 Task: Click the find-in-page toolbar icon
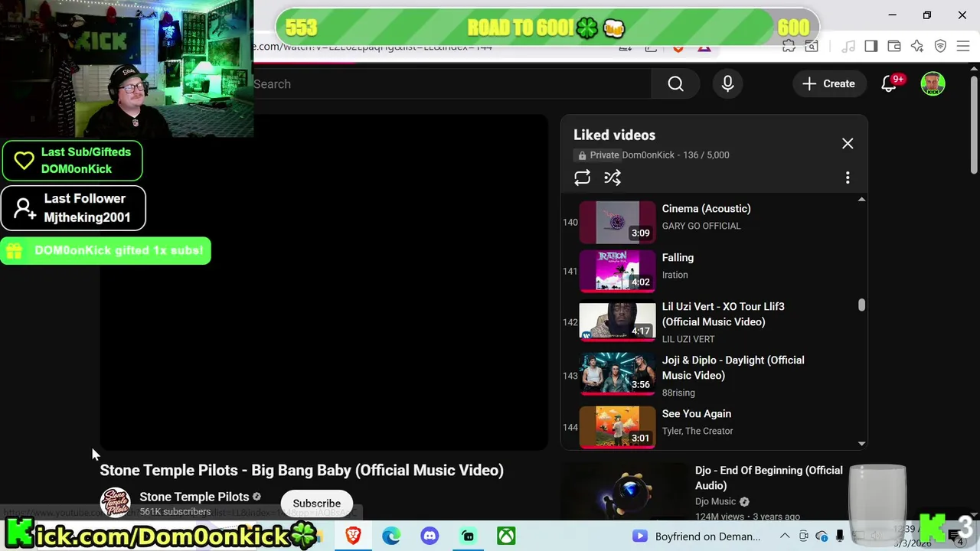tap(811, 47)
